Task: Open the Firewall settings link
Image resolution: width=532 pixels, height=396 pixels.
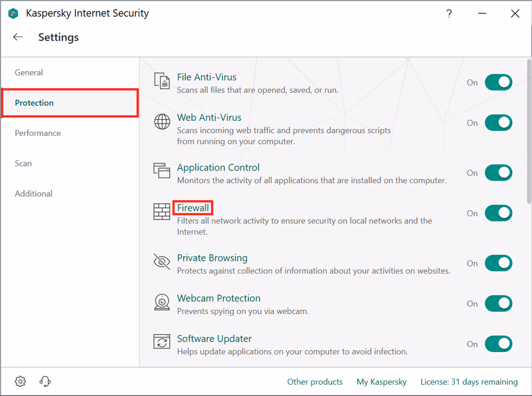Action: click(x=193, y=208)
